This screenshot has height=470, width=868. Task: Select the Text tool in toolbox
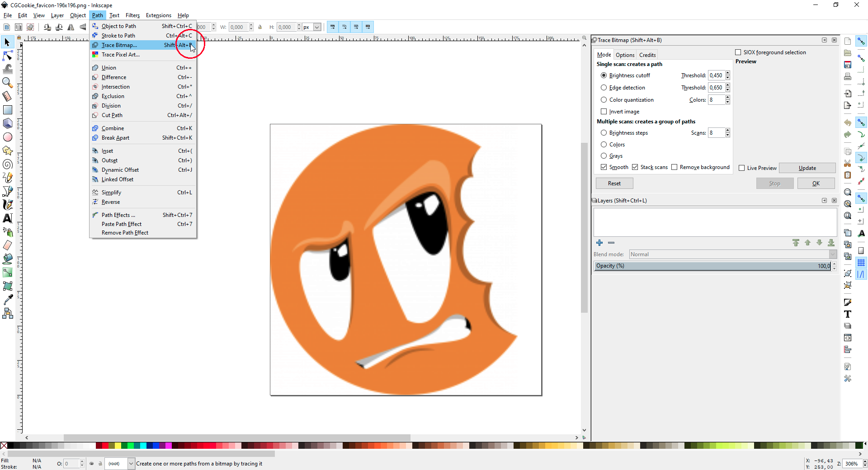(7, 218)
